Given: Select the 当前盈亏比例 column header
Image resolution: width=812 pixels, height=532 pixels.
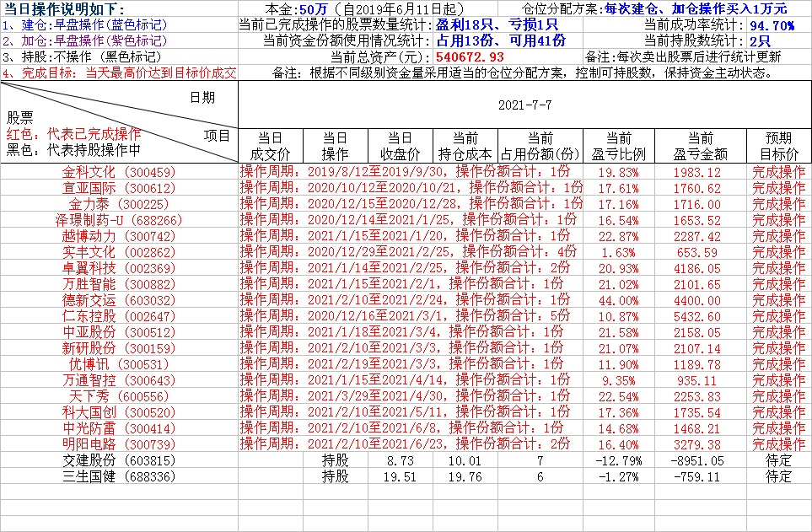Looking at the screenshot, I should pyautogui.click(x=619, y=146).
